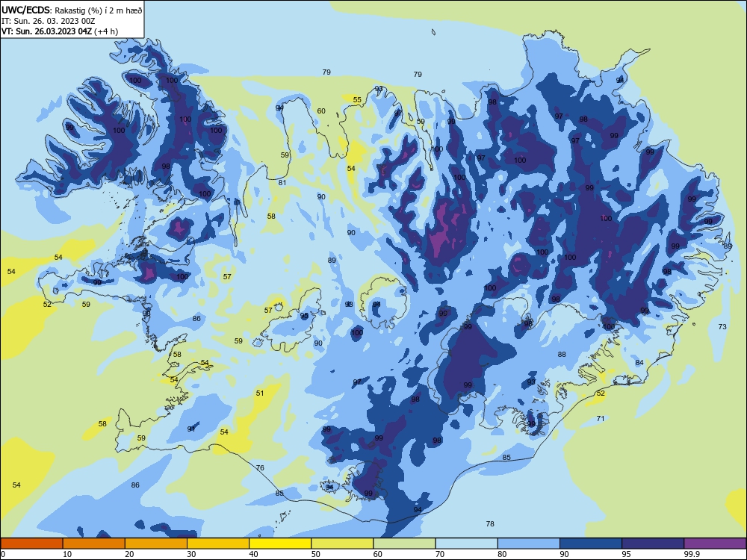Pick the pale green 60–70 legend segment
The width and height of the screenshot is (747, 560).
pyautogui.click(x=404, y=544)
